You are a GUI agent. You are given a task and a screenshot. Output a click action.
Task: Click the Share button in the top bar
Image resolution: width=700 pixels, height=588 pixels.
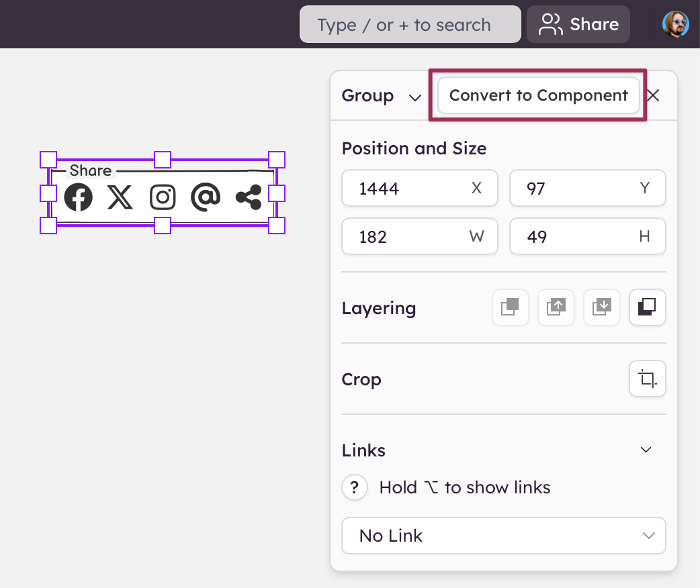(578, 25)
